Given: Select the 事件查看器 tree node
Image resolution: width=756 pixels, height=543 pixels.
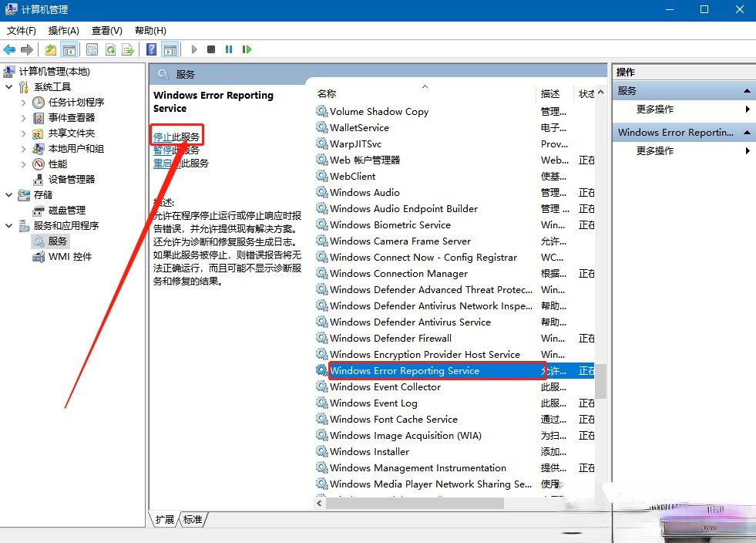Looking at the screenshot, I should click(x=72, y=118).
